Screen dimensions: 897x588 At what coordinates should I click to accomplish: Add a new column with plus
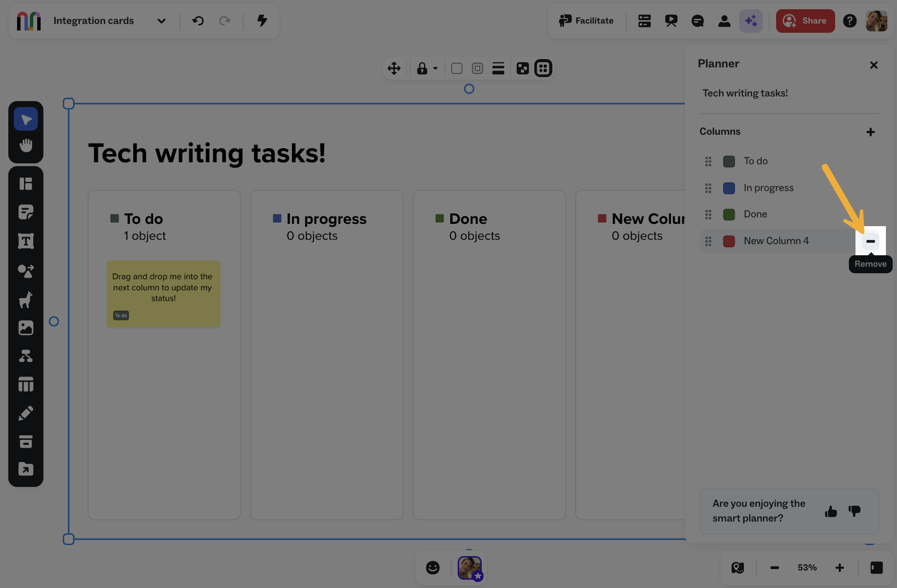[x=871, y=132]
